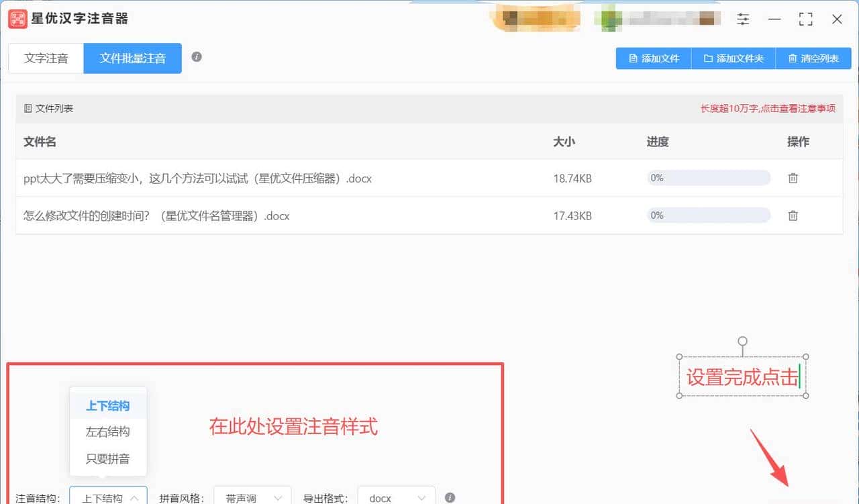Image resolution: width=859 pixels, height=504 pixels.
Task: Click the fullscreen icon in the title bar
Action: [x=805, y=19]
